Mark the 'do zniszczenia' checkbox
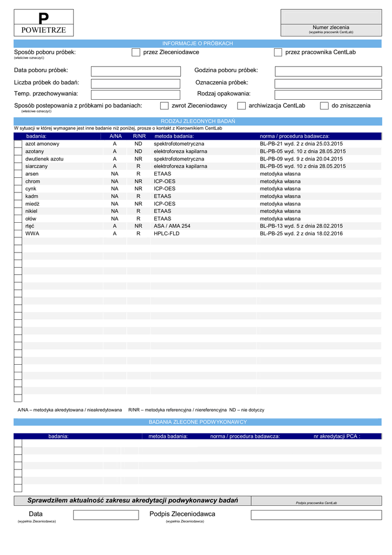The height and width of the screenshot is (555, 392). coord(324,106)
